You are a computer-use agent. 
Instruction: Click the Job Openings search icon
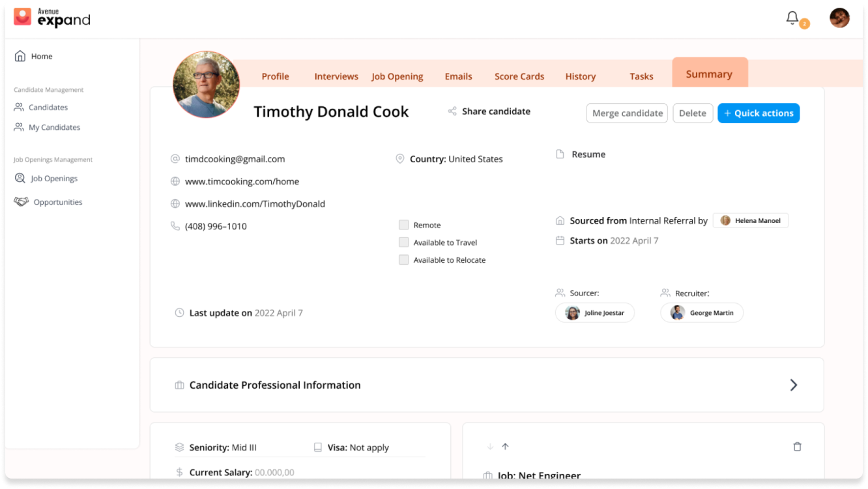coord(20,178)
